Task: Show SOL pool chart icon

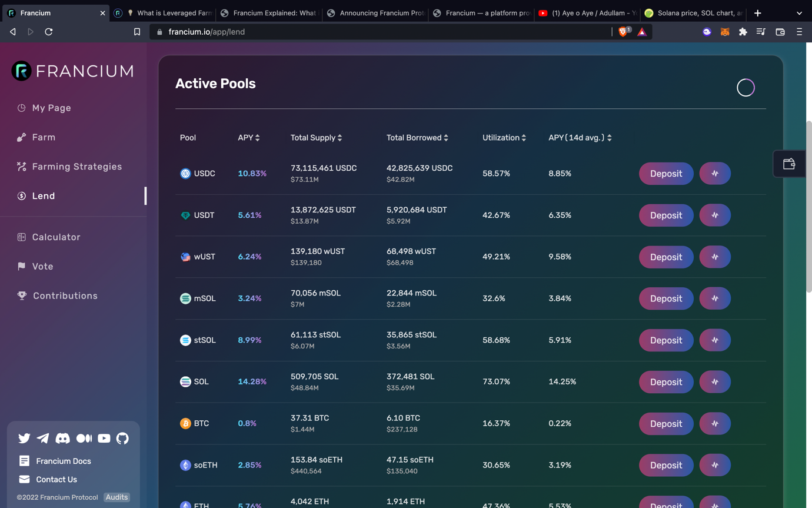Action: point(715,382)
